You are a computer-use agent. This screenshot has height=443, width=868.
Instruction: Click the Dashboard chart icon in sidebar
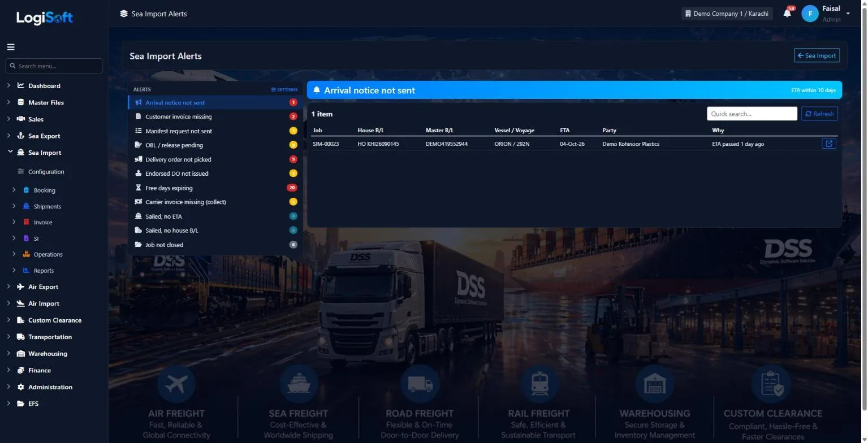(x=21, y=86)
